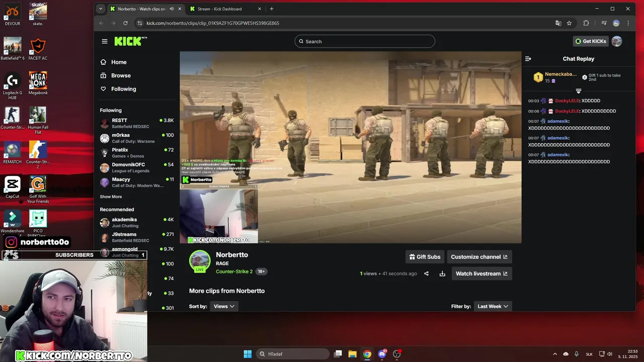Open Counter-Strike 2 category link
Image resolution: width=644 pixels, height=362 pixels.
(234, 271)
